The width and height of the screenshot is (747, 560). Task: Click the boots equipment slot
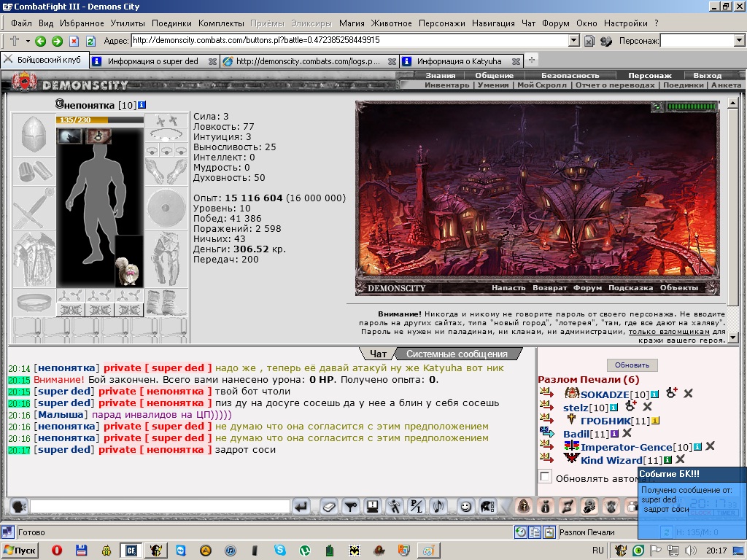(x=166, y=303)
